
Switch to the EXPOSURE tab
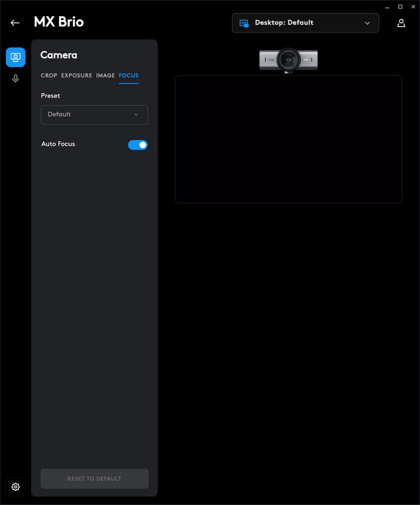point(76,75)
